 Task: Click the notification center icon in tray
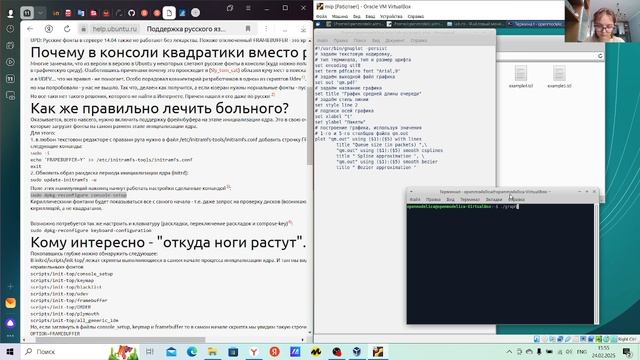[x=627, y=352]
